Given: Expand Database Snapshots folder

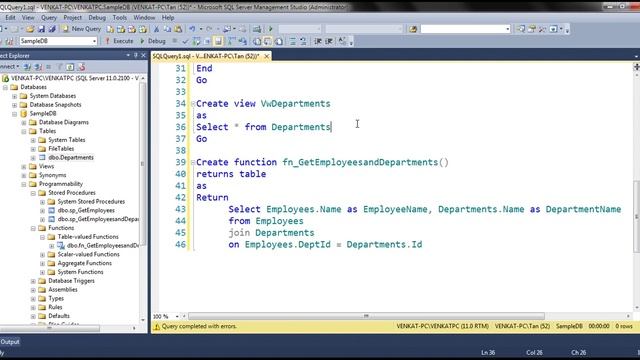Looking at the screenshot, I should point(15,105).
